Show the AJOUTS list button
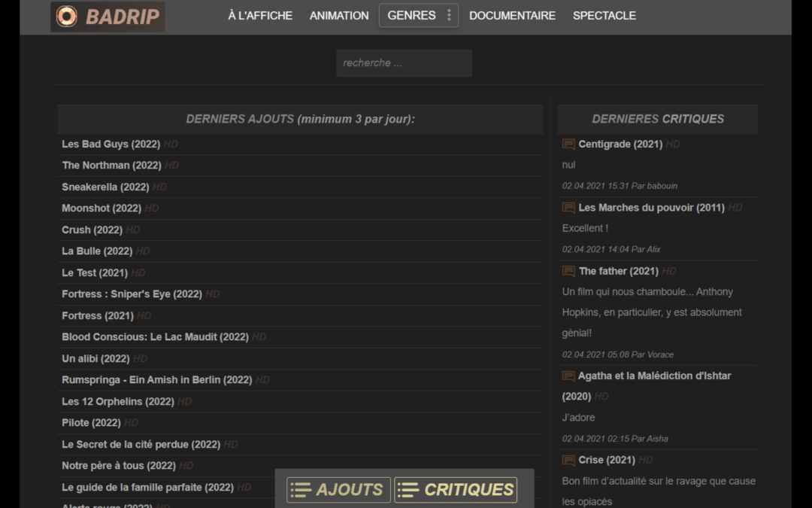 (x=338, y=490)
